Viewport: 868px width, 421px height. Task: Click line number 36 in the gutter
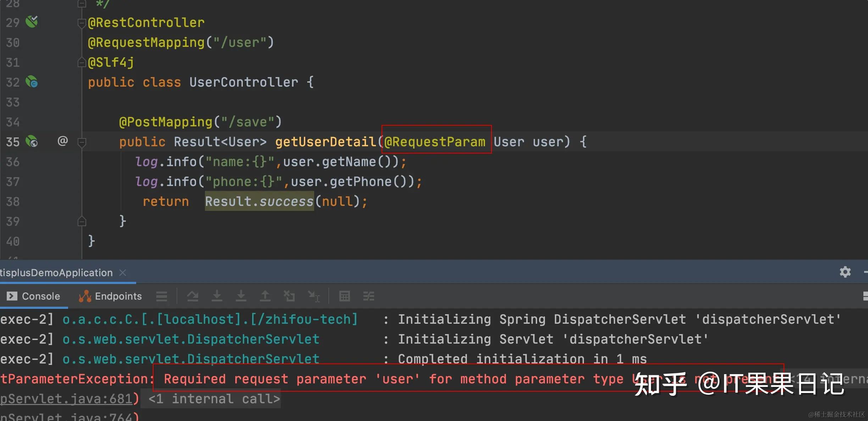[x=13, y=162]
